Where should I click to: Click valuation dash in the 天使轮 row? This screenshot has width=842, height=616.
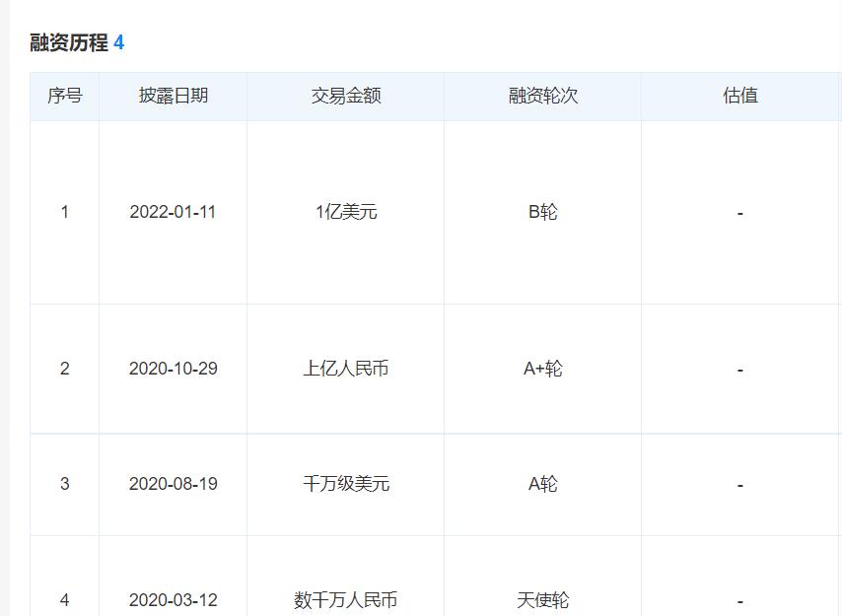pyautogui.click(x=740, y=601)
